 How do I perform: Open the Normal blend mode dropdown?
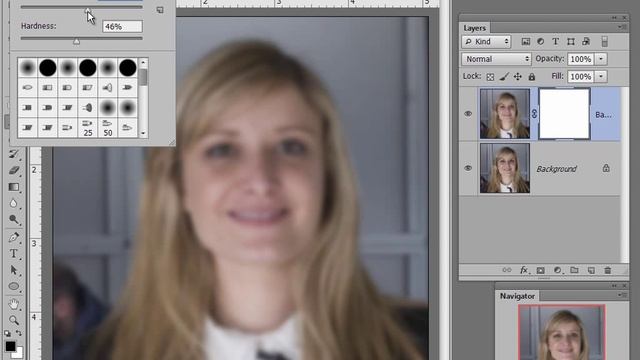496,59
